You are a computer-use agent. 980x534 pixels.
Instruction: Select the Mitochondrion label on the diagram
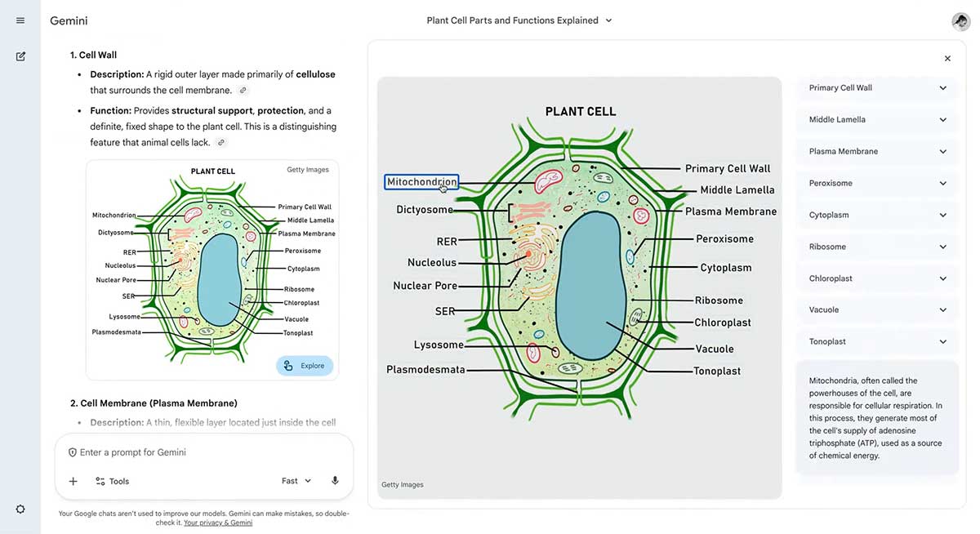coord(421,182)
